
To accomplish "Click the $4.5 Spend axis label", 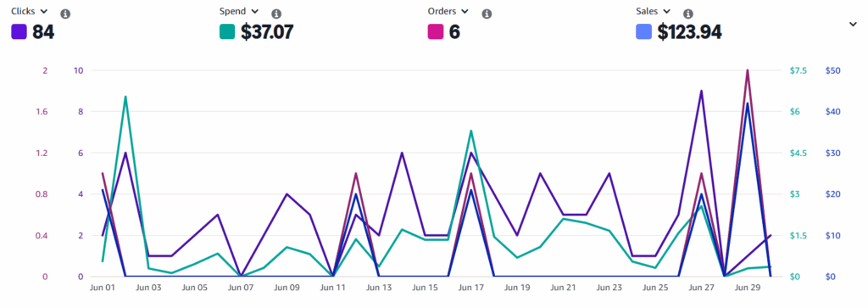I will pyautogui.click(x=798, y=153).
